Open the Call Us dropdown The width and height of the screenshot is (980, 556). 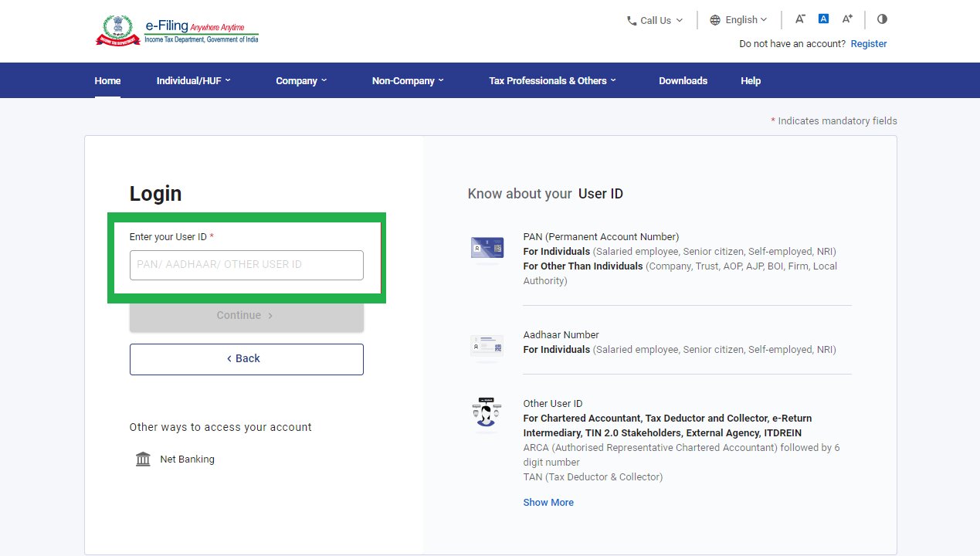(x=655, y=20)
